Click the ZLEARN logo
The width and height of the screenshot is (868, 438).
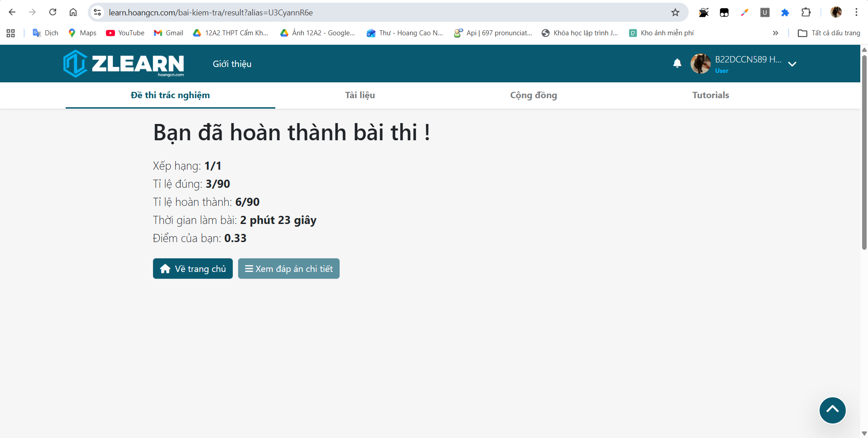tap(124, 64)
